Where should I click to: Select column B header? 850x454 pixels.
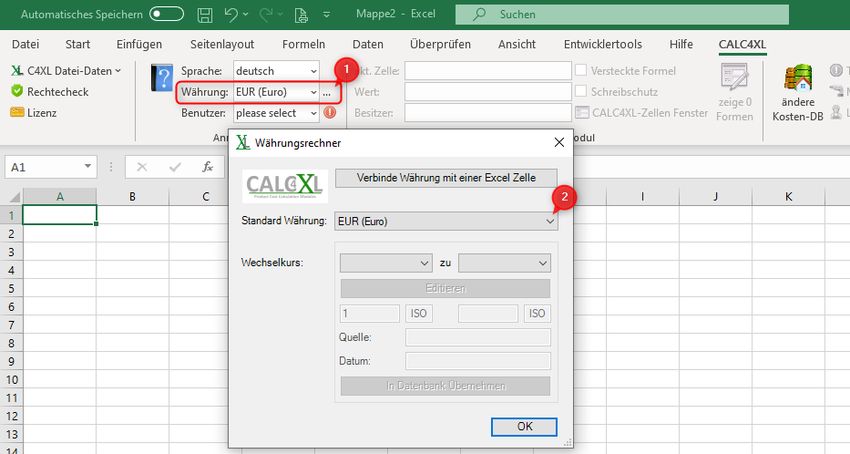[132, 196]
